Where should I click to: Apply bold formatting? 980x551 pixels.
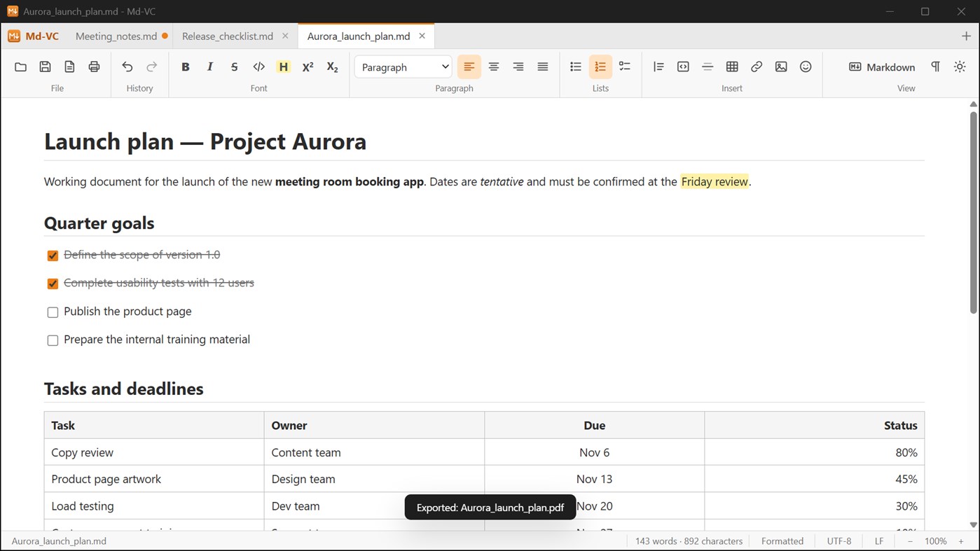pyautogui.click(x=185, y=67)
